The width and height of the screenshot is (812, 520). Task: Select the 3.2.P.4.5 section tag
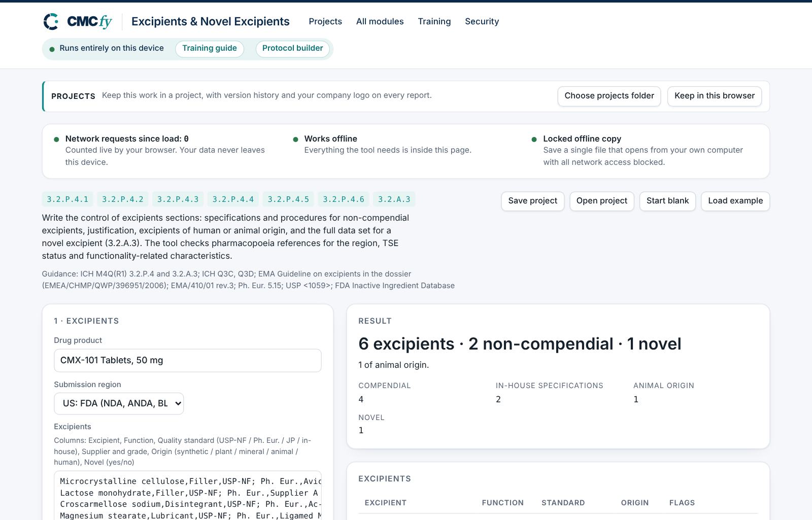288,199
